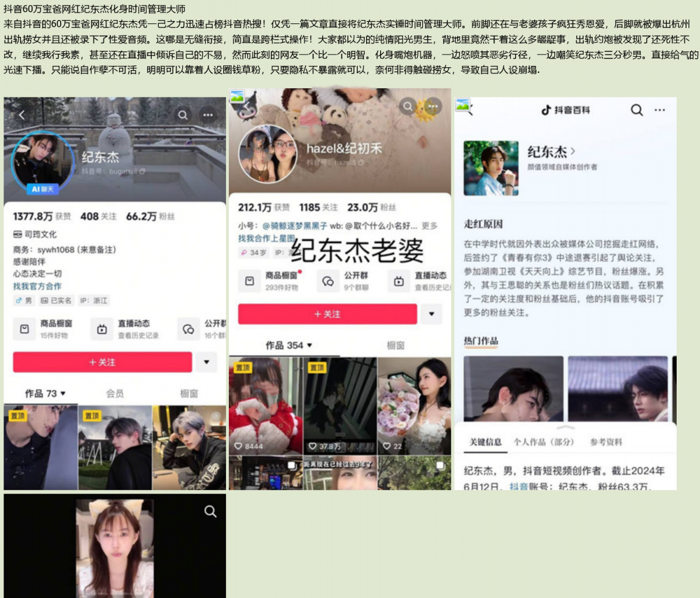700x598 pixels.
Task: Click the 找我官方合作 link
Action: coord(37,286)
